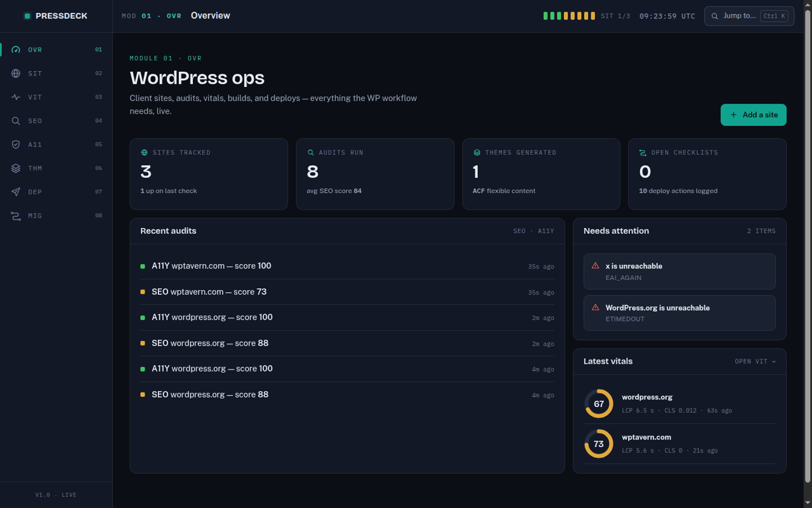
Task: Open SEO wptavern.com score 73 audit
Action: tap(347, 292)
